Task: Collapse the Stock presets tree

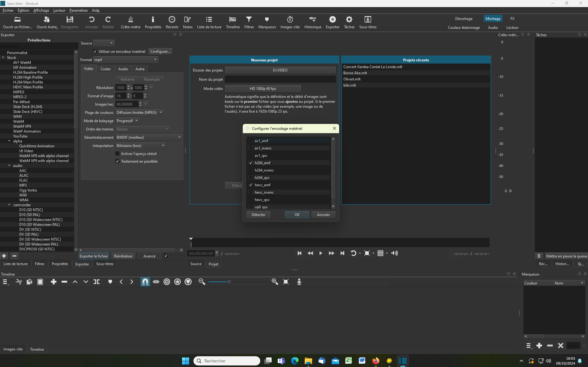Action: tap(3, 58)
